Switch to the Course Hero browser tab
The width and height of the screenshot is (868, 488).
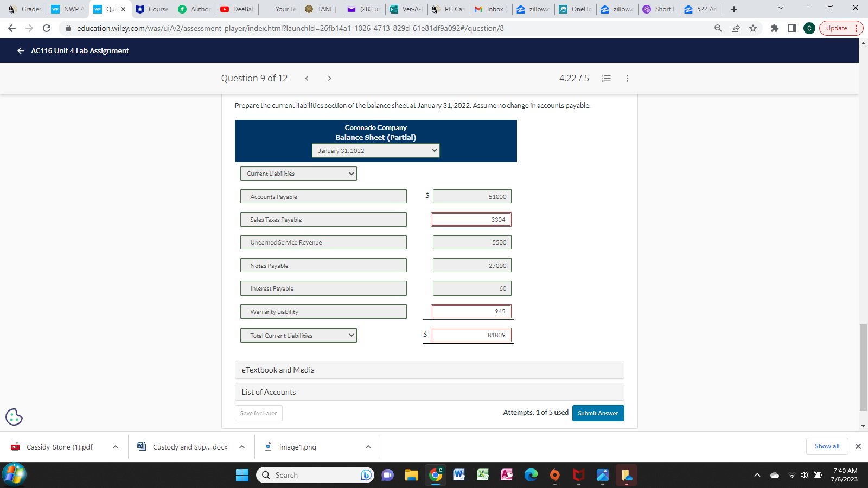point(152,9)
